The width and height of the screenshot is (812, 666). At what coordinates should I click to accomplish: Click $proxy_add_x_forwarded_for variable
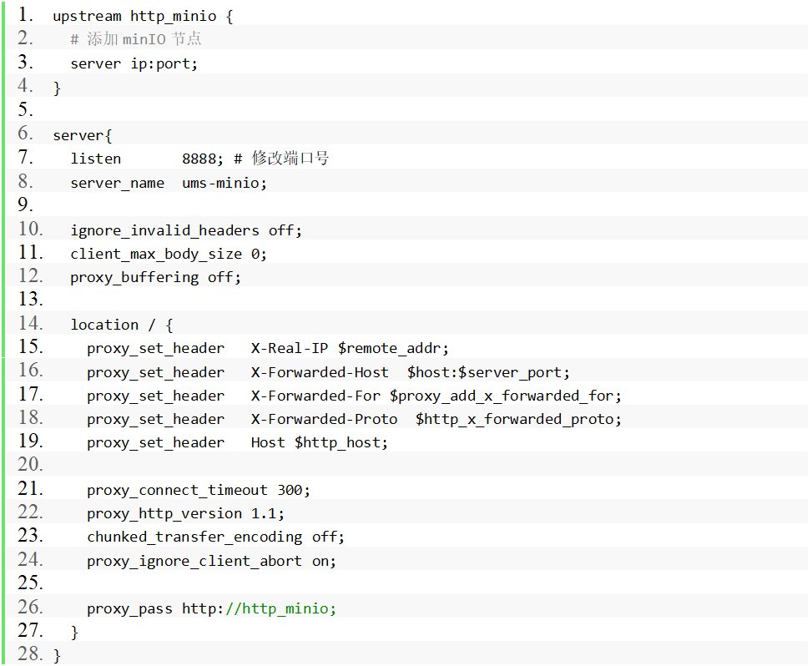click(506, 396)
